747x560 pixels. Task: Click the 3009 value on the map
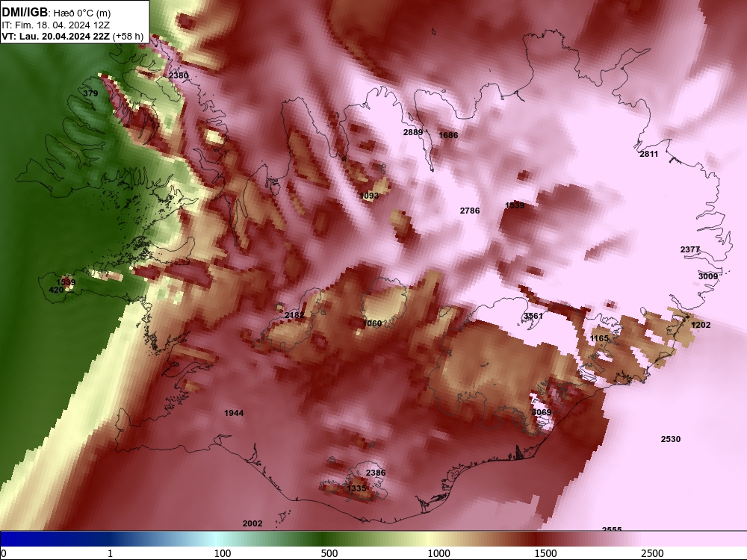pos(708,276)
